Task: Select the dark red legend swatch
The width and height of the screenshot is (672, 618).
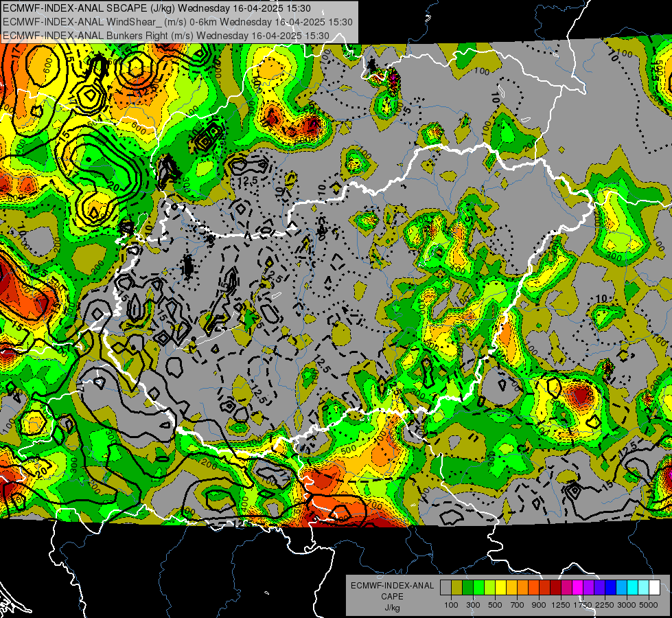Action: (555, 588)
